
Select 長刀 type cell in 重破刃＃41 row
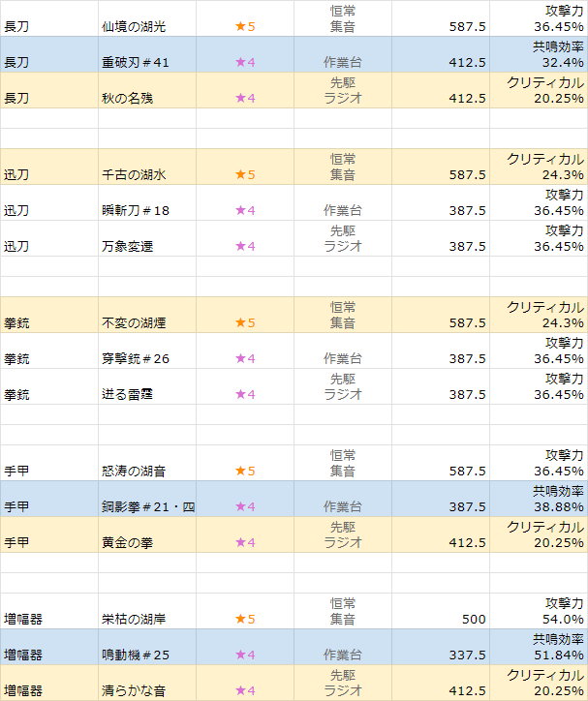click(x=49, y=54)
